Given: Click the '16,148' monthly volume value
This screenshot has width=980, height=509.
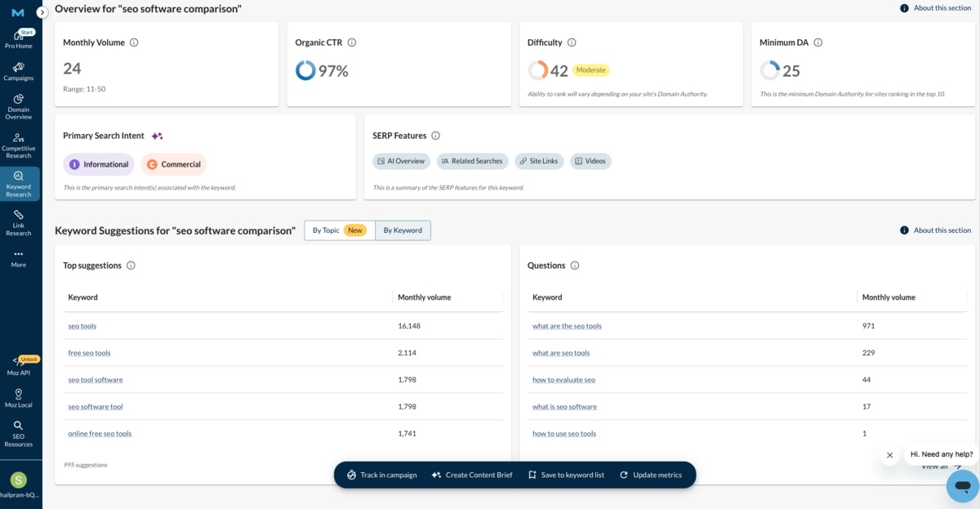Looking at the screenshot, I should [x=409, y=326].
